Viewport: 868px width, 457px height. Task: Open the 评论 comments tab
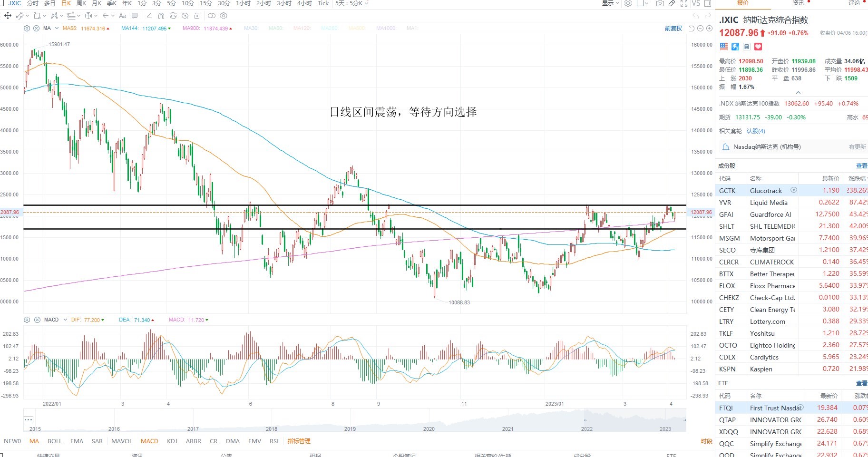(854, 3)
